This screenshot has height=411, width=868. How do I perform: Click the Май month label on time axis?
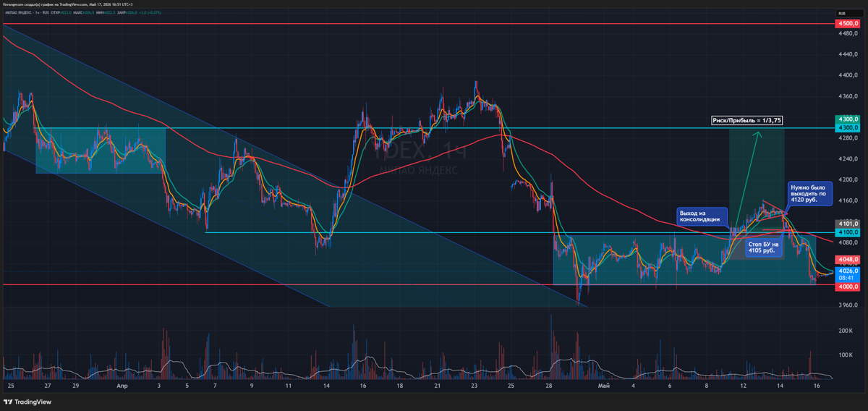coord(603,386)
